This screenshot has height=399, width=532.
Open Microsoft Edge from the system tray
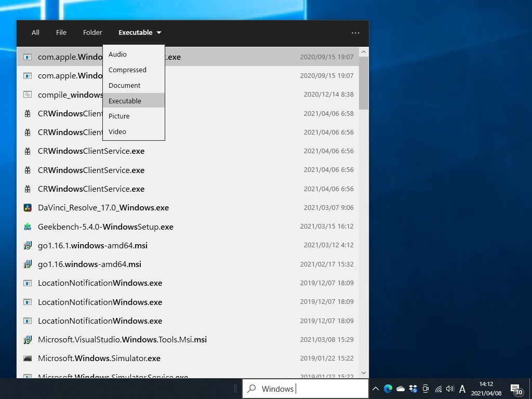click(x=388, y=388)
